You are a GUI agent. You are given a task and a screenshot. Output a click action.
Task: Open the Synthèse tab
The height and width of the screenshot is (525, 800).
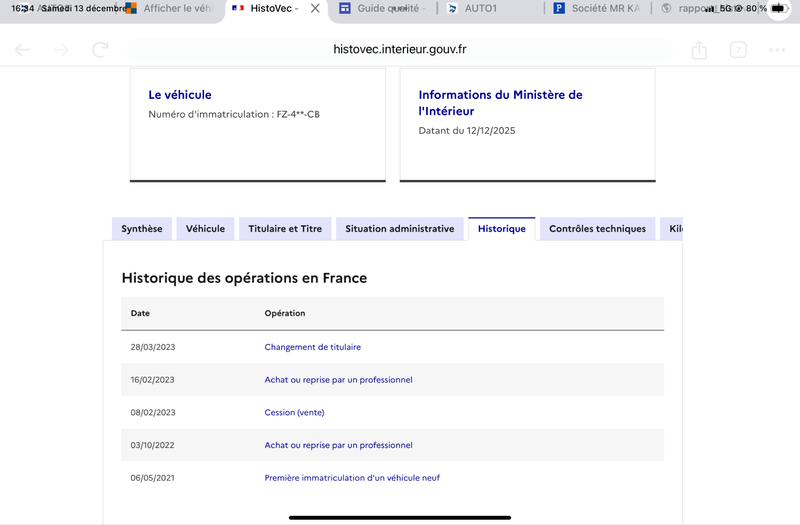(142, 229)
